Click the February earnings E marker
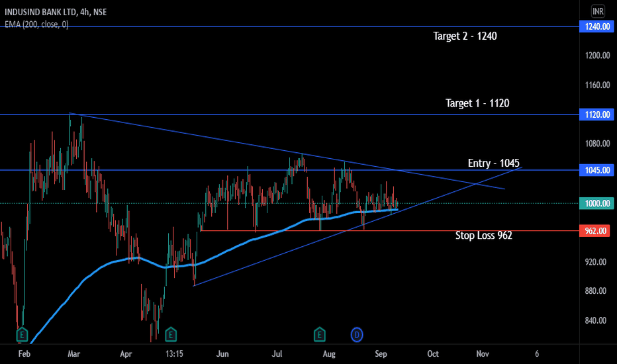 [22, 335]
